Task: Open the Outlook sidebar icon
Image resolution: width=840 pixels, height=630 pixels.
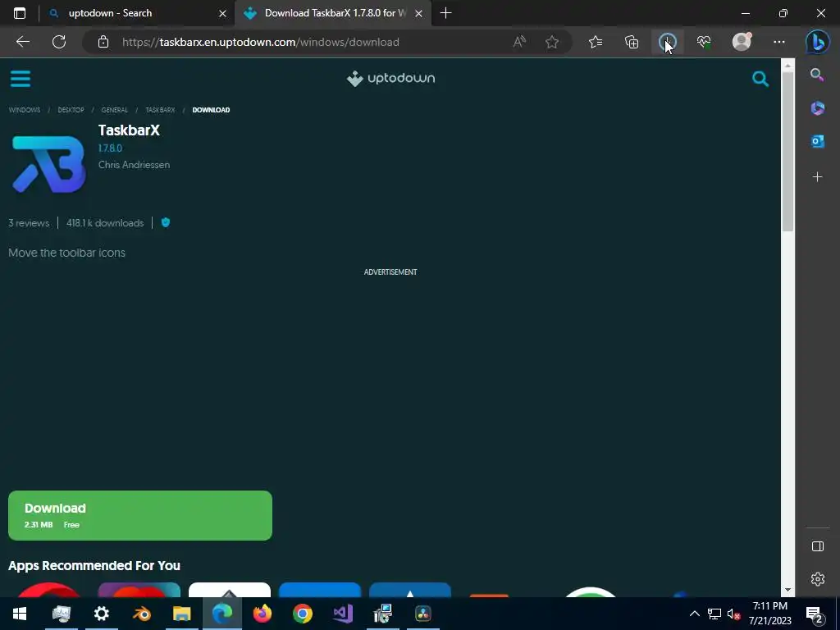Action: click(x=817, y=141)
